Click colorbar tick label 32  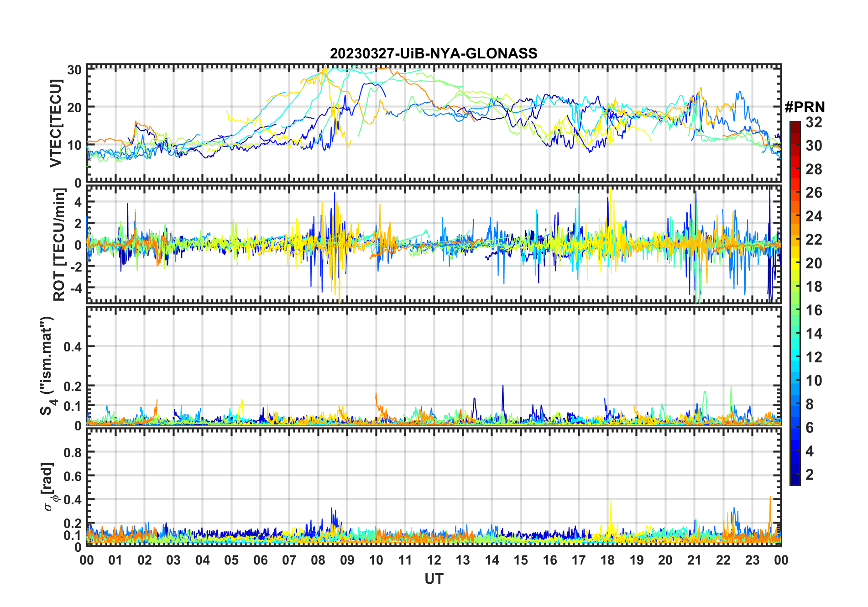tap(814, 122)
